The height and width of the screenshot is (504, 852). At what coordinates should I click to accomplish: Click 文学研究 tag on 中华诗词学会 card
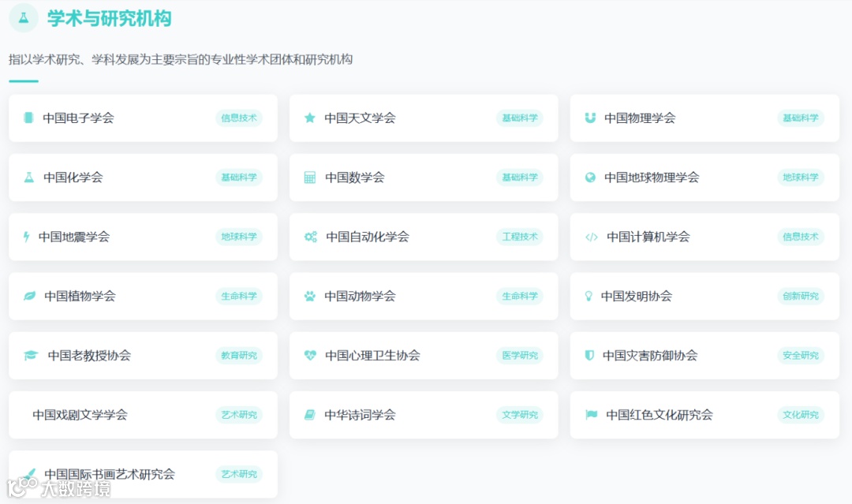pos(519,414)
